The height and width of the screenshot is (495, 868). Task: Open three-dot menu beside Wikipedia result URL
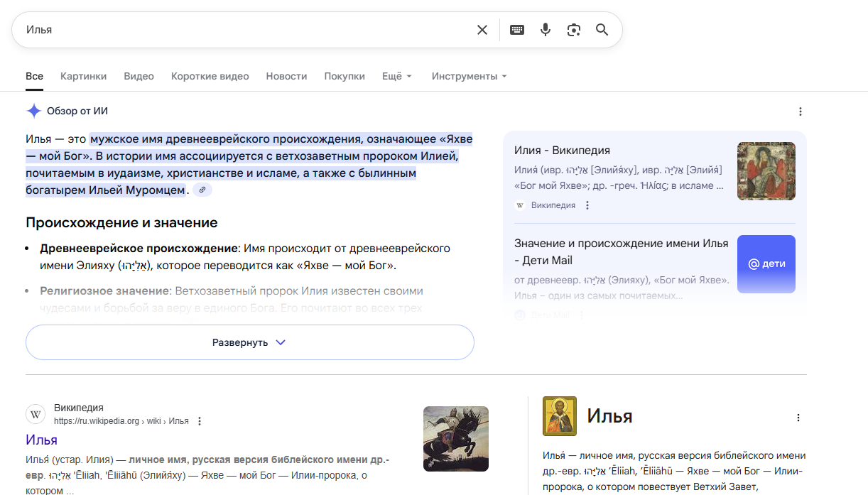200,421
